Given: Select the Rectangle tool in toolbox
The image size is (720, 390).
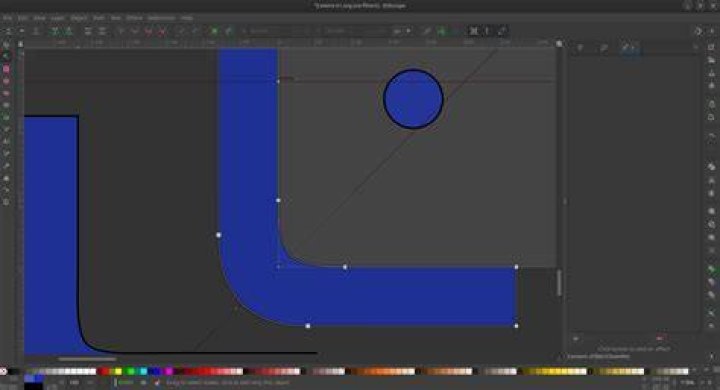Looking at the screenshot, I should 6,69.
